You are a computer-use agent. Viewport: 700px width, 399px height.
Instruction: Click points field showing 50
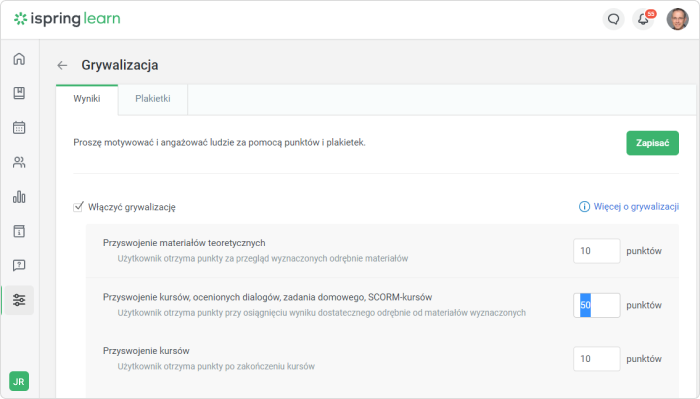(x=596, y=305)
